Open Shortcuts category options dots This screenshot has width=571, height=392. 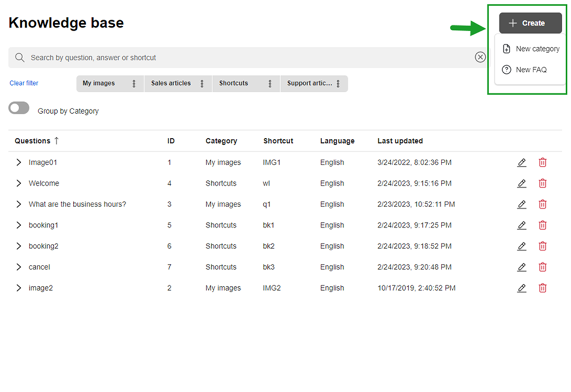(x=270, y=83)
